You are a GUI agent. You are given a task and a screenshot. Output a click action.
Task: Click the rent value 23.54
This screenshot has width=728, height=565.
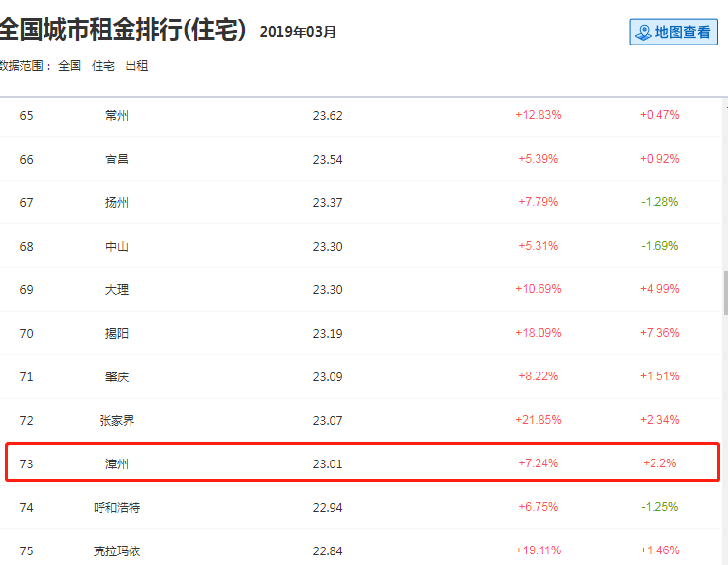(x=328, y=159)
